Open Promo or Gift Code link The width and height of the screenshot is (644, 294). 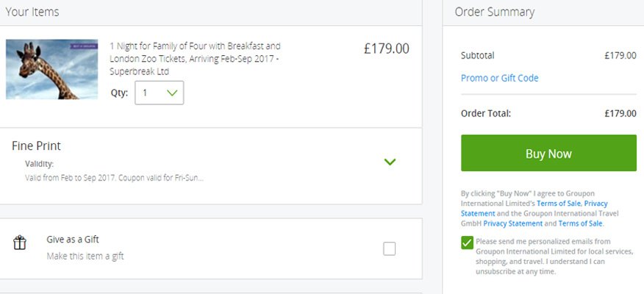point(499,78)
